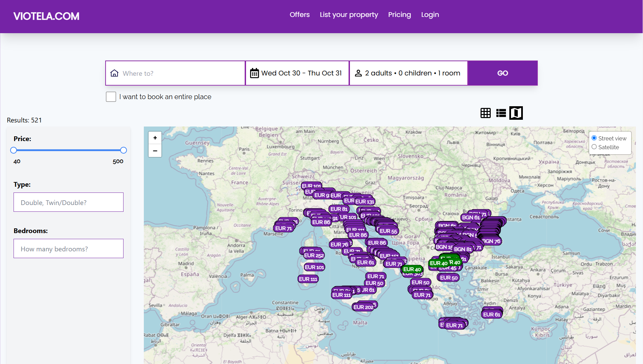Select Street view map layer
643x364 pixels.
(x=594, y=138)
